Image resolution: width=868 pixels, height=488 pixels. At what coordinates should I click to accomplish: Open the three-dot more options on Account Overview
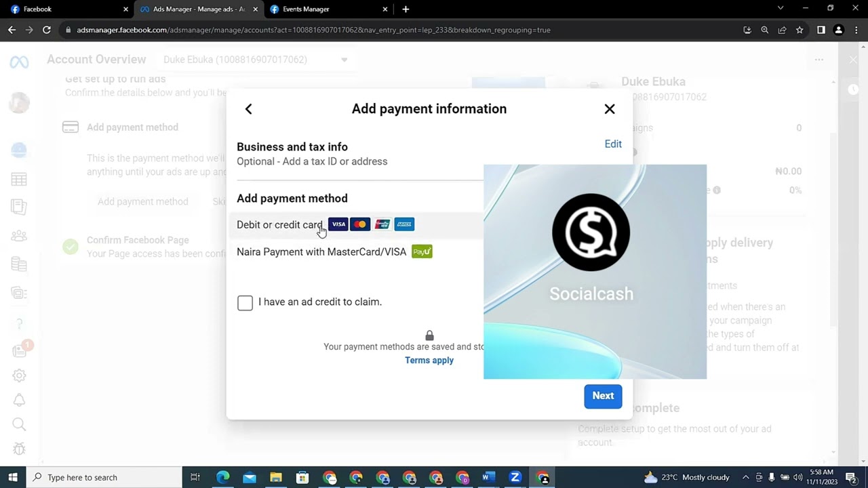click(819, 60)
